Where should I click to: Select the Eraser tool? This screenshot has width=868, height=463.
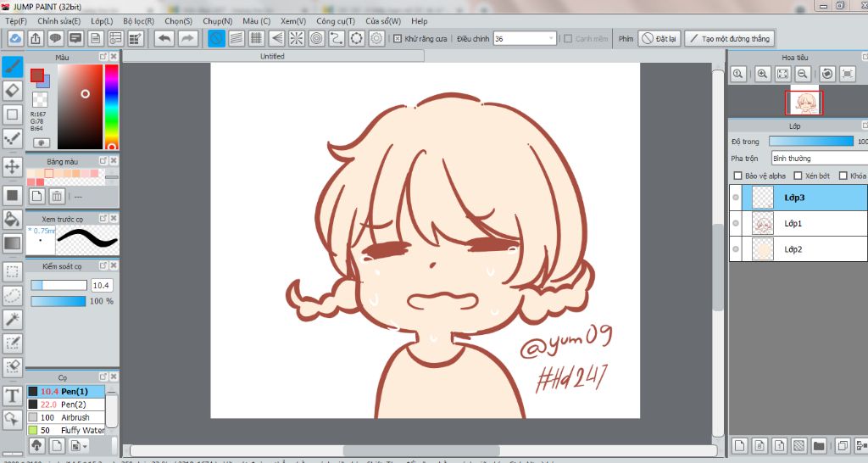click(12, 91)
